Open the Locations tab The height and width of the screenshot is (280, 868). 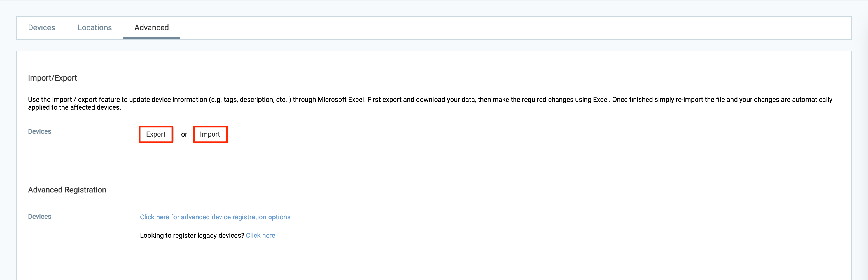95,28
